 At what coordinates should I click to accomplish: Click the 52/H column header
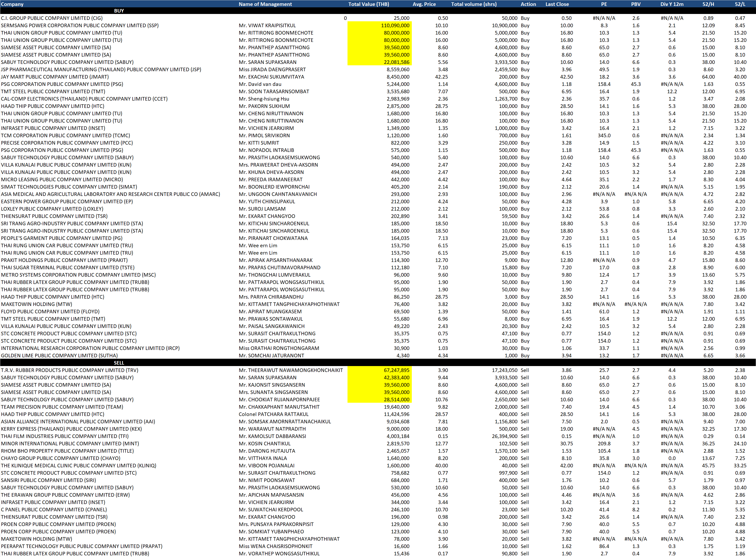(x=708, y=4)
